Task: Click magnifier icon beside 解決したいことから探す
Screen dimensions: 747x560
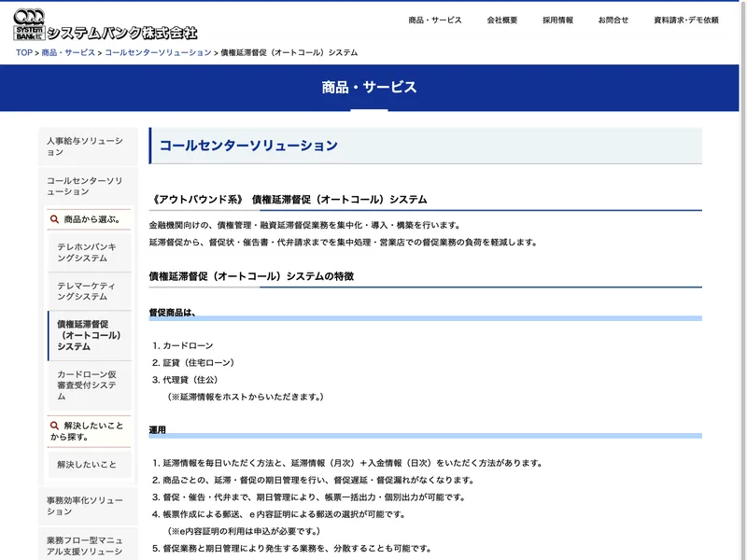Action: click(54, 426)
